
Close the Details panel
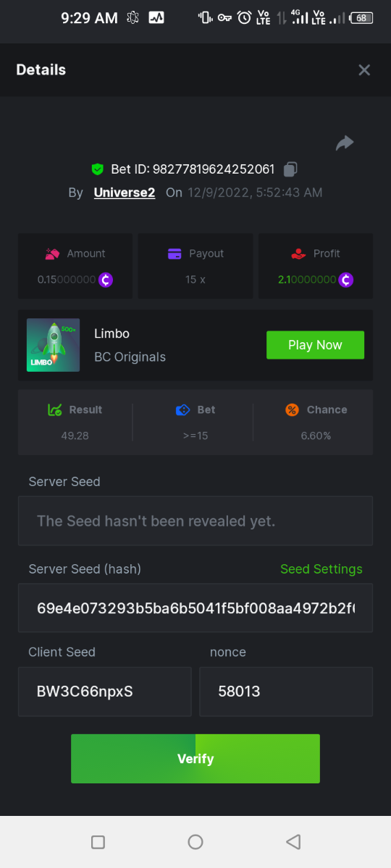tap(364, 69)
